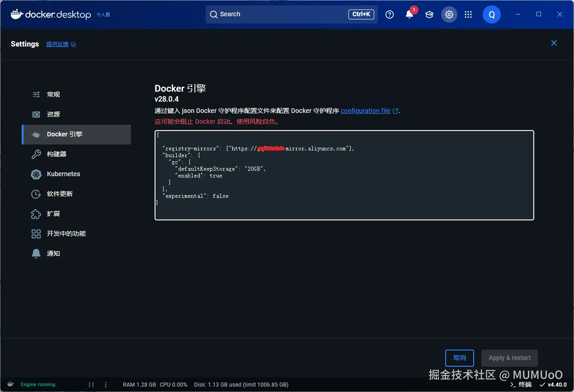574x392 pixels.
Task: Select the 资源 settings section
Action: [76, 114]
